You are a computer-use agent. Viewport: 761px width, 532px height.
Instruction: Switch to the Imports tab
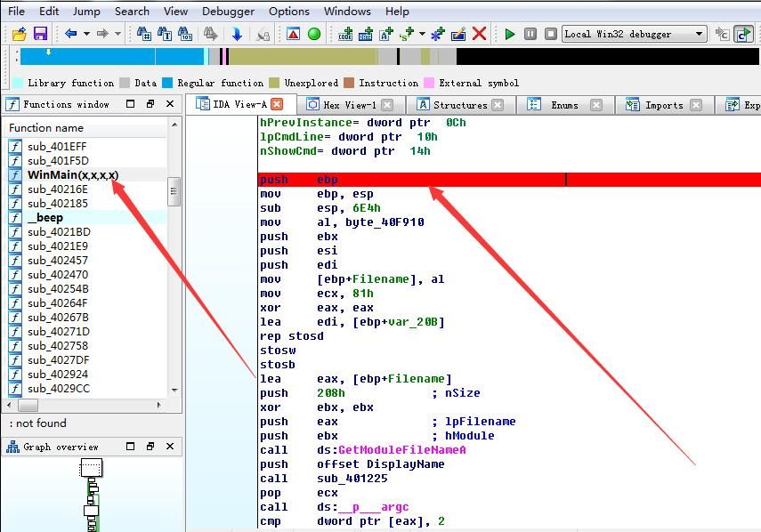pos(663,105)
